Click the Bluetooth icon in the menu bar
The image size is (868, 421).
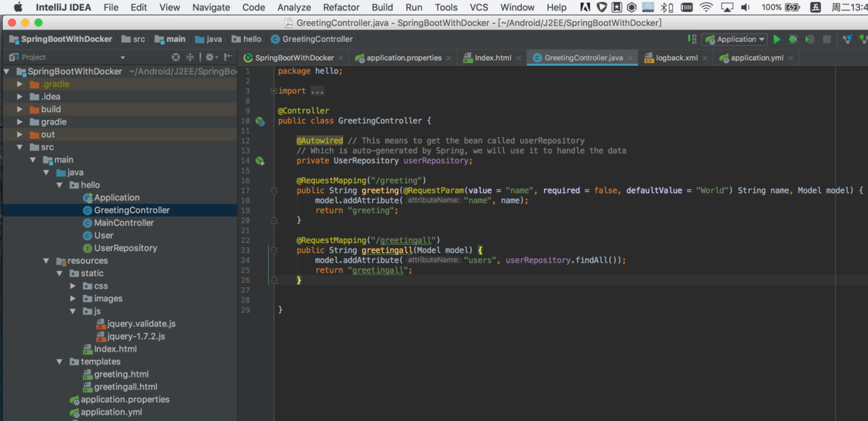point(667,8)
